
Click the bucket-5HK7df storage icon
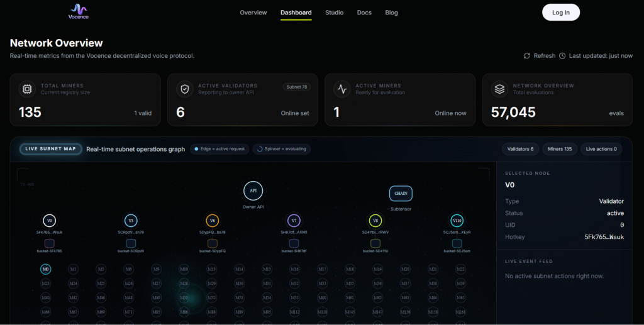(294, 243)
